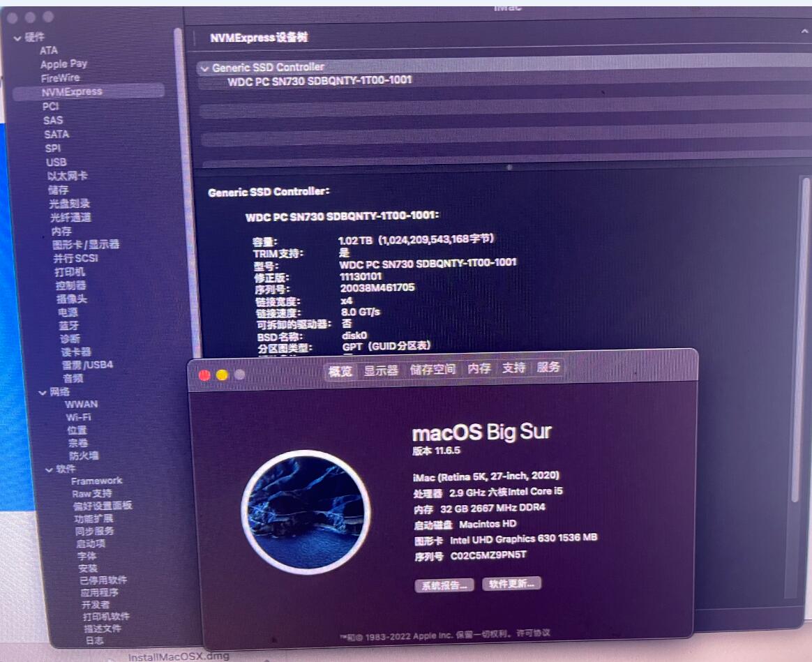Open 偏好设置面板 entry
This screenshot has height=662, width=812.
click(103, 506)
